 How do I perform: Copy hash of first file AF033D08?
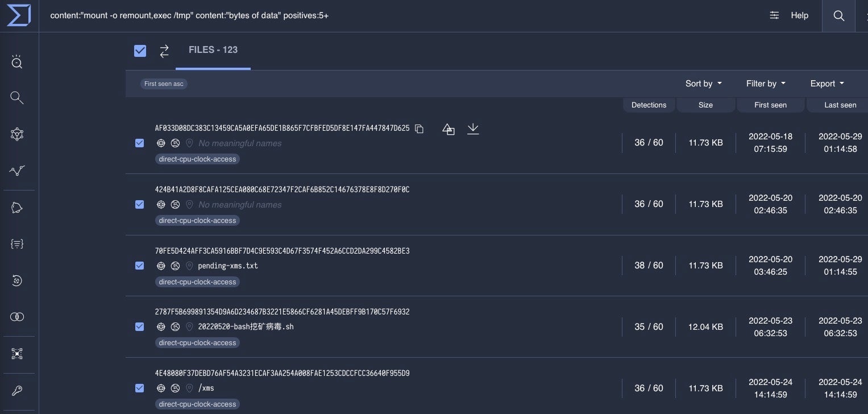click(419, 129)
